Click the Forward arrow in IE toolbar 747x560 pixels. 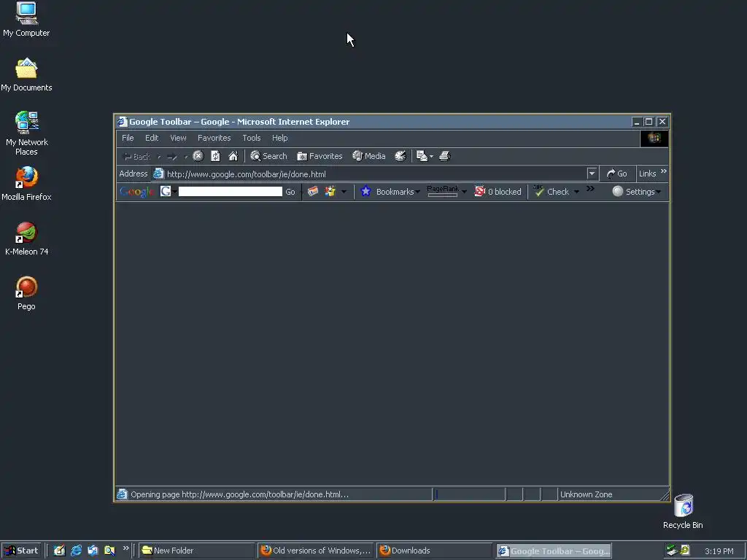coord(172,157)
